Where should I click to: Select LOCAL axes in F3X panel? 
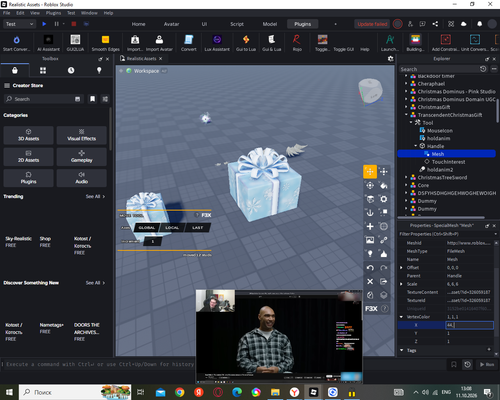pos(172,228)
